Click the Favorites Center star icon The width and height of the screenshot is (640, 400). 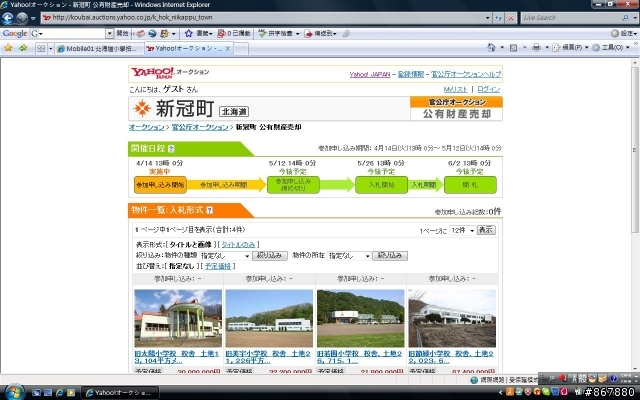[8, 48]
